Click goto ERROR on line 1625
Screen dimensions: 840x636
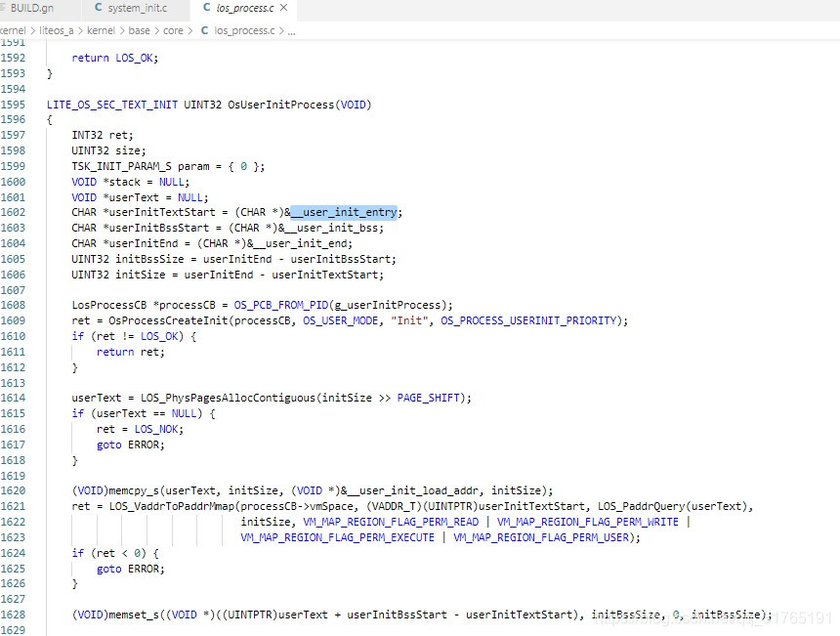131,569
